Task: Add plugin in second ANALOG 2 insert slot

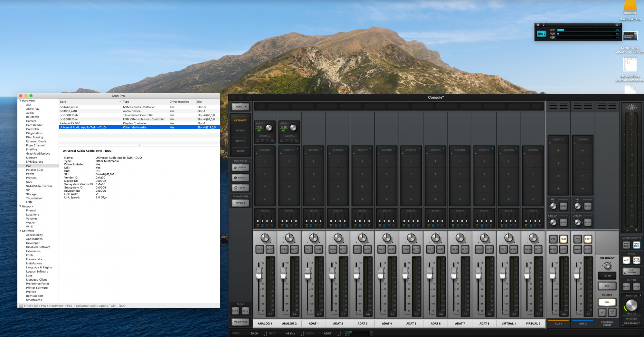Action: pyautogui.click(x=289, y=174)
